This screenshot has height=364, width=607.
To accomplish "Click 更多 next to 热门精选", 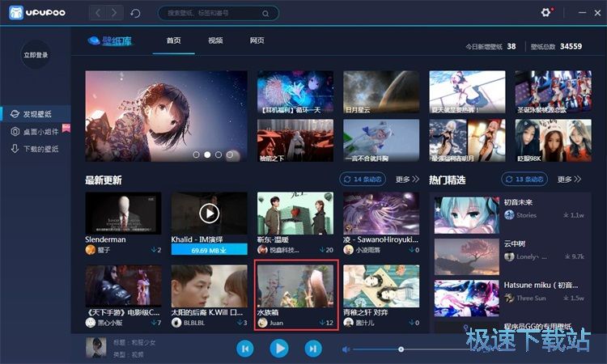I will [569, 179].
